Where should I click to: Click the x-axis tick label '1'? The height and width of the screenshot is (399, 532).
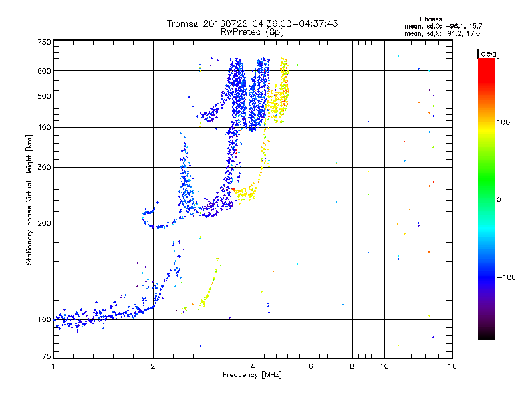click(x=53, y=366)
